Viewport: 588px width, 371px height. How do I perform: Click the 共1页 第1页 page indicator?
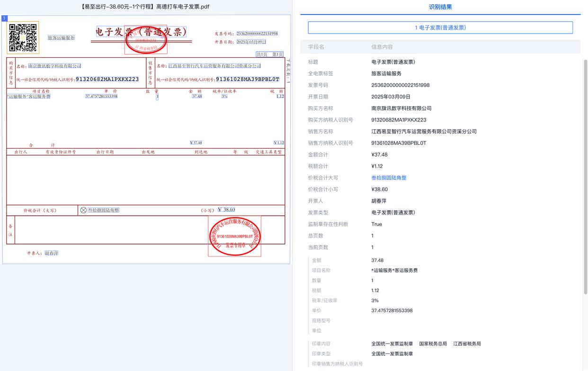270,54
